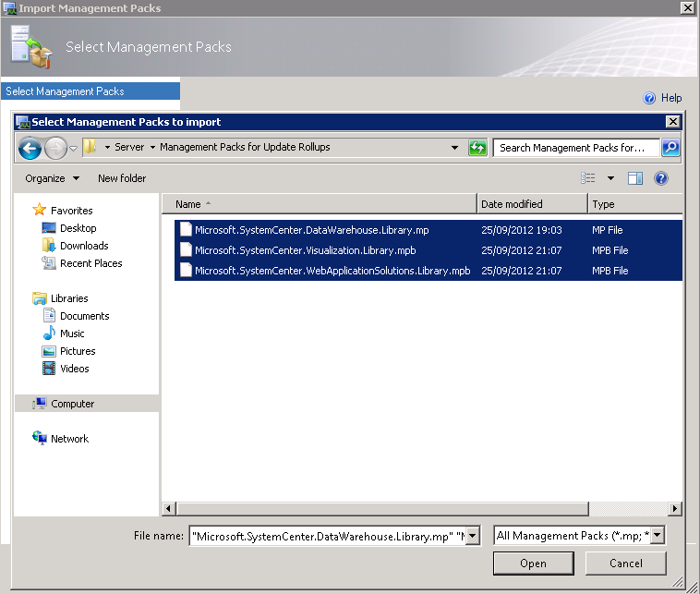Click the File name text field
Image resolution: width=700 pixels, height=594 pixels.
[x=328, y=536]
